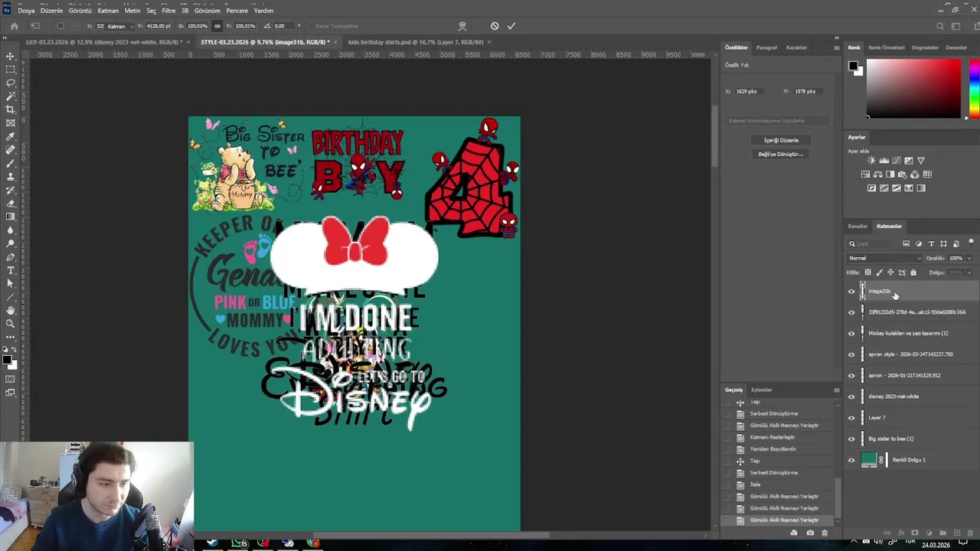This screenshot has width=980, height=551.
Task: Click the warp mode icon in options bar
Action: pos(462,26)
